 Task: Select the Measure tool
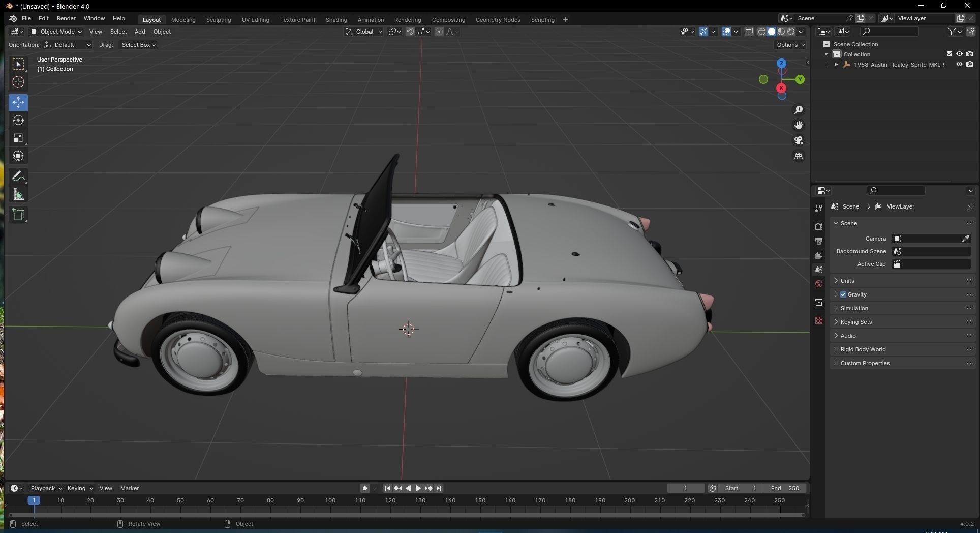coord(18,194)
